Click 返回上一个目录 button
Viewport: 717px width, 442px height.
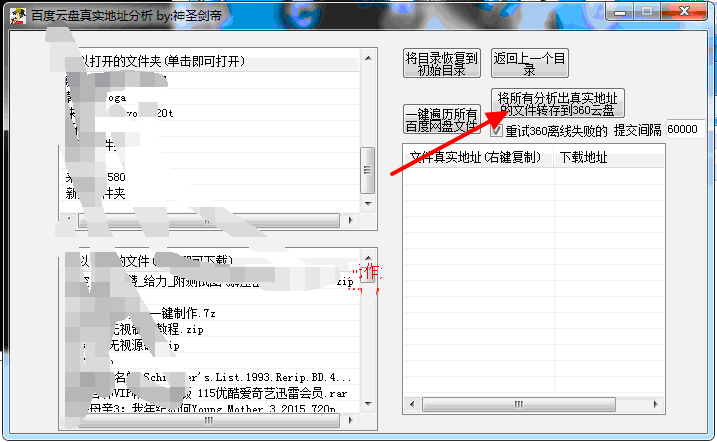point(530,63)
